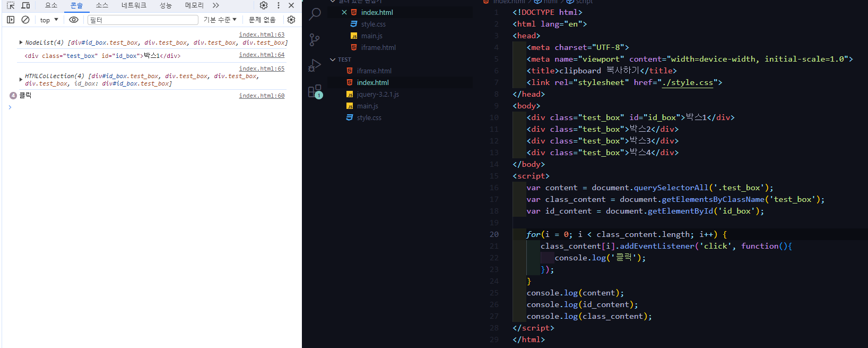
Task: Open the index.html:64 source link
Action: tap(262, 55)
